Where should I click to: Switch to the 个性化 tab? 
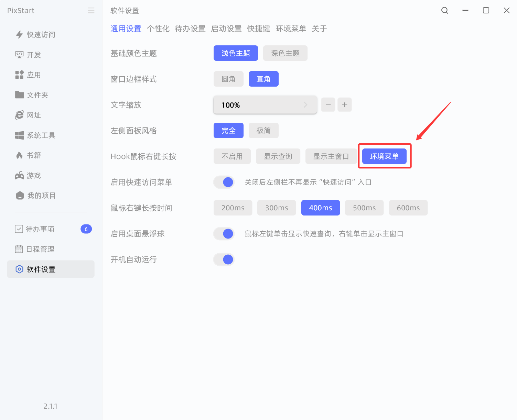pyautogui.click(x=158, y=29)
